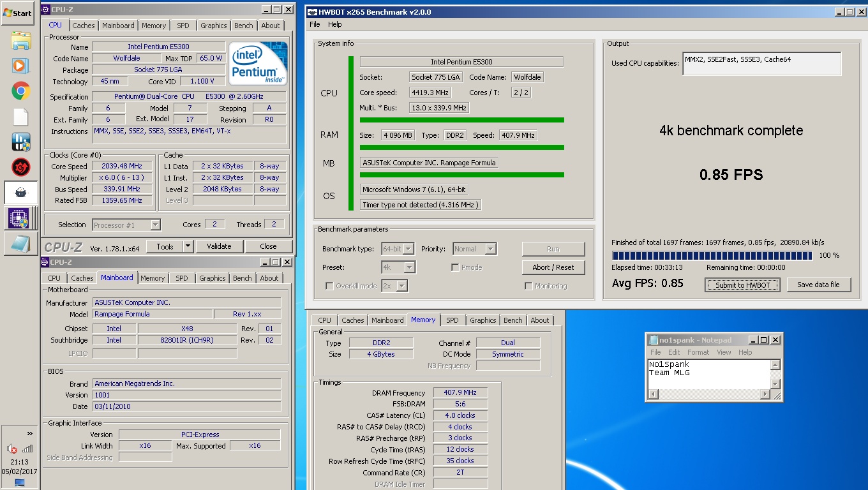Click Notepad horizontal scrollbar right arrow
868x490 pixels.
pos(765,394)
